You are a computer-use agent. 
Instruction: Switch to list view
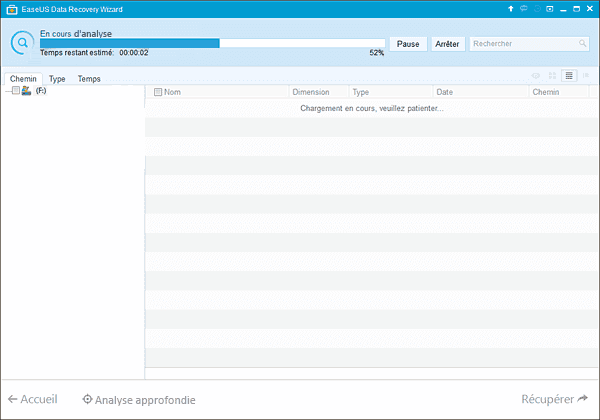coord(569,75)
